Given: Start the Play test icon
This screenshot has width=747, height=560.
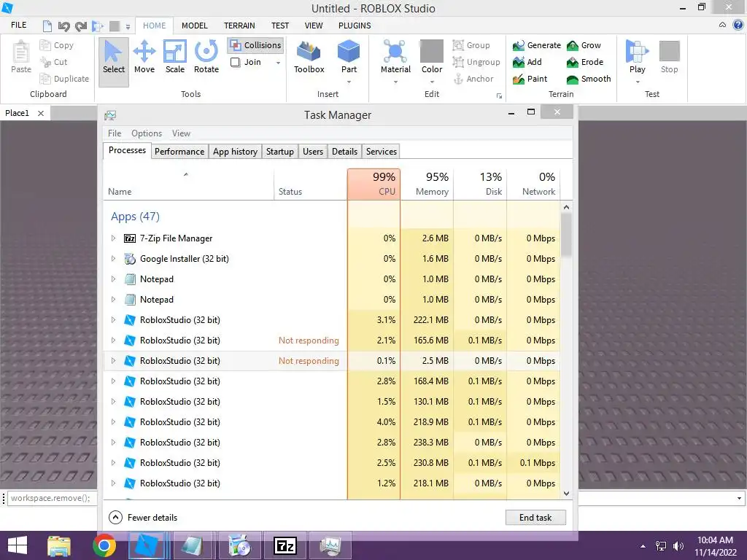Looking at the screenshot, I should tap(637, 52).
